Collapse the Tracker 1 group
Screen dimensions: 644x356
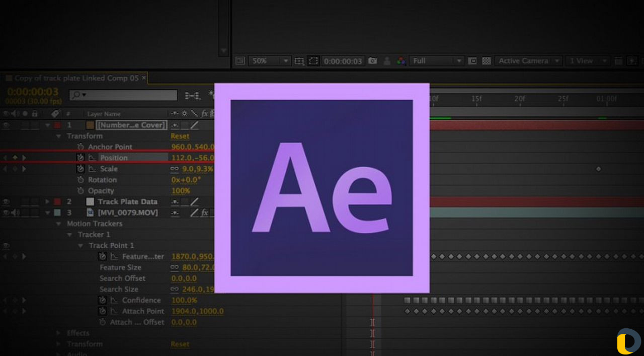pyautogui.click(x=70, y=235)
